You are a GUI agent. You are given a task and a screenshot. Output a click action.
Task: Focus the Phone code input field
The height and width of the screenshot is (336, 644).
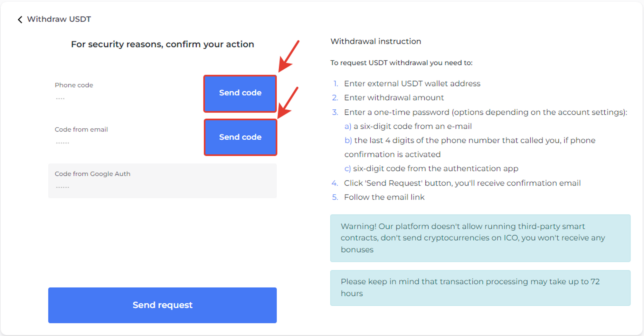coord(126,92)
